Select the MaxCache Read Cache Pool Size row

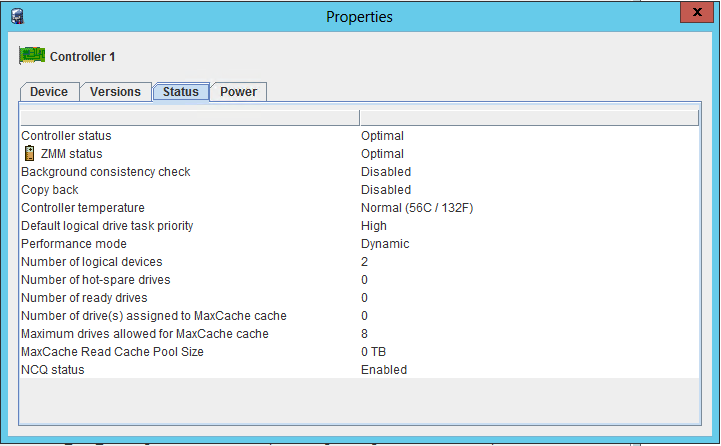(111, 352)
